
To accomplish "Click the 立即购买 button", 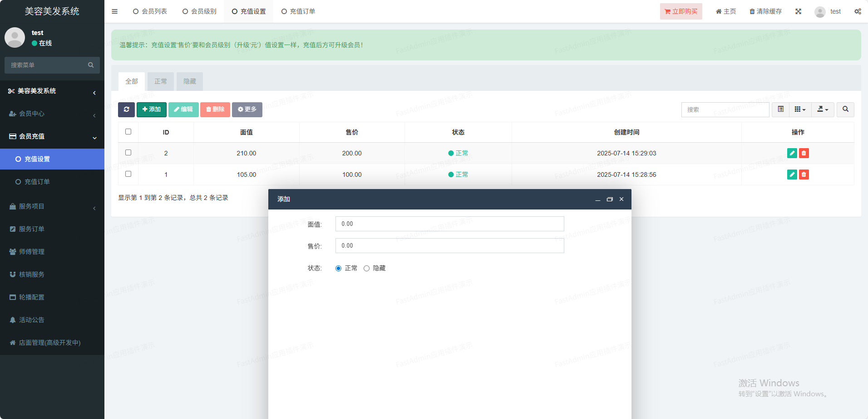I will [681, 11].
